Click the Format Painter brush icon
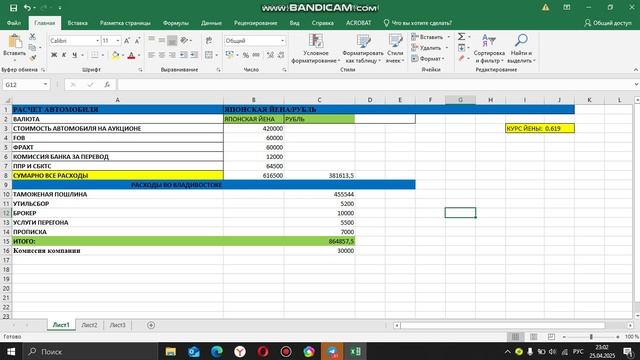The width and height of the screenshot is (640, 360). tap(32, 58)
